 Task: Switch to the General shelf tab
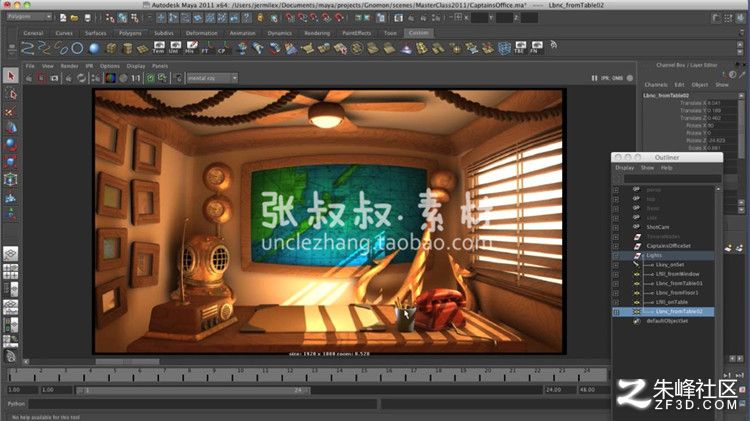tap(33, 33)
